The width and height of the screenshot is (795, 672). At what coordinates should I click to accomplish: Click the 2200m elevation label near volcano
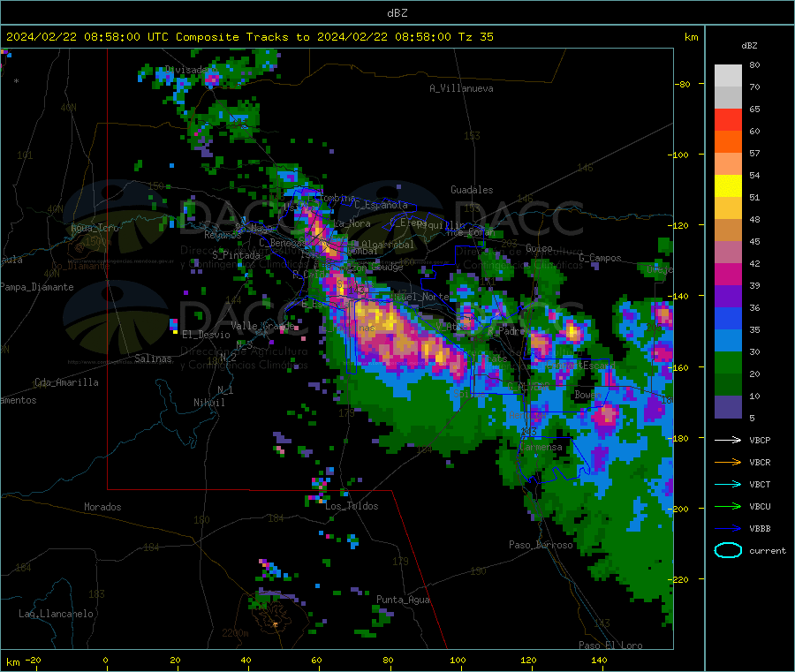235,633
